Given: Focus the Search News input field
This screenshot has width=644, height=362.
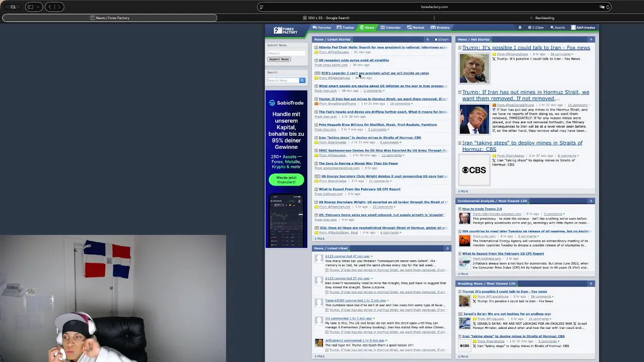Looking at the screenshot, I should point(283,80).
